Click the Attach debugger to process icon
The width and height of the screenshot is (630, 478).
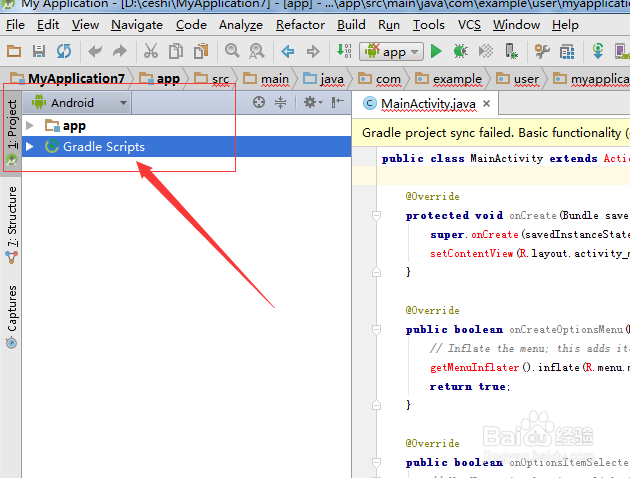coord(511,51)
